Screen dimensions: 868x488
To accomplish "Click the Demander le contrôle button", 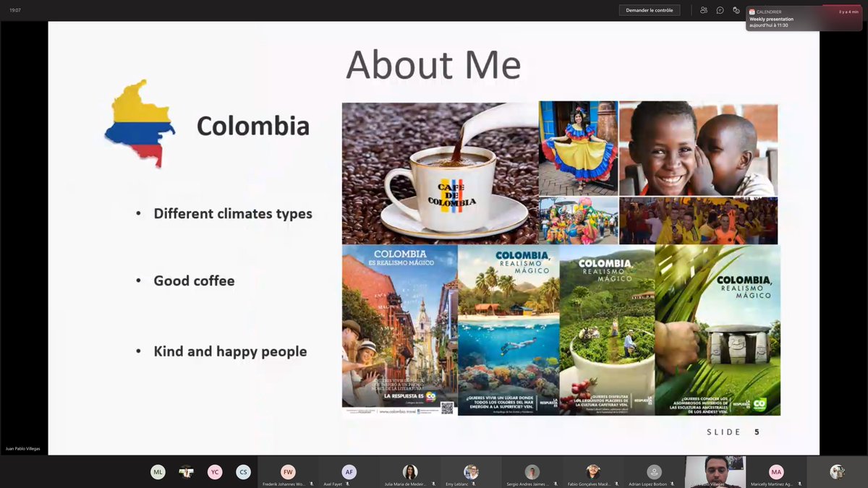I will pyautogui.click(x=649, y=10).
